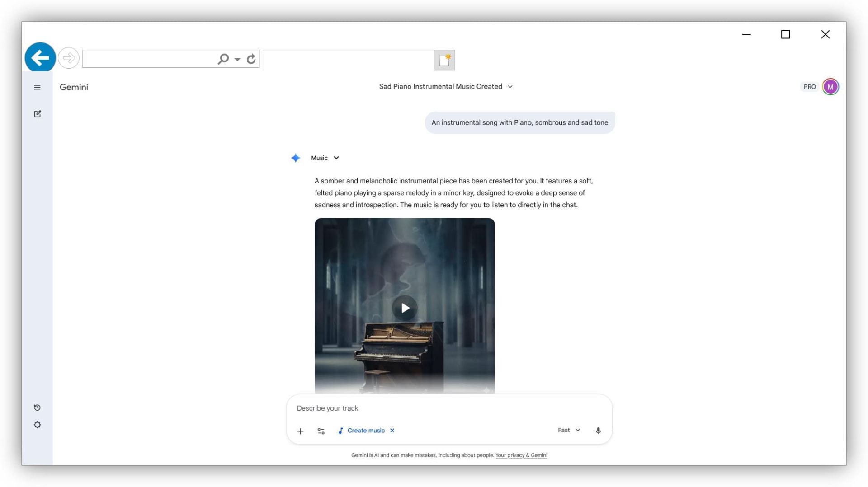
Task: Toggle the Create music tool chip
Action: (361, 431)
